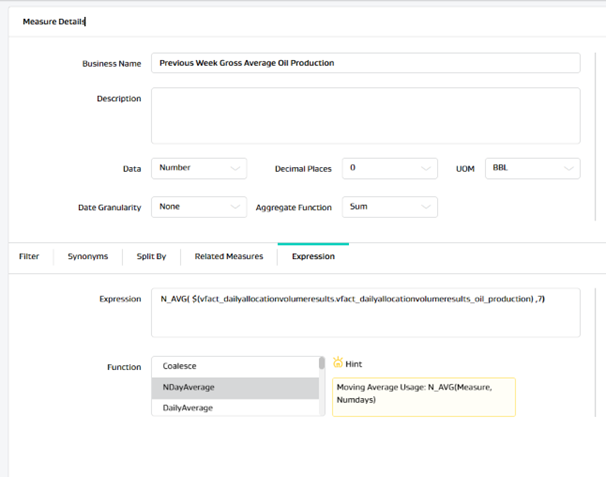Select the Expression tab

pos(313,256)
